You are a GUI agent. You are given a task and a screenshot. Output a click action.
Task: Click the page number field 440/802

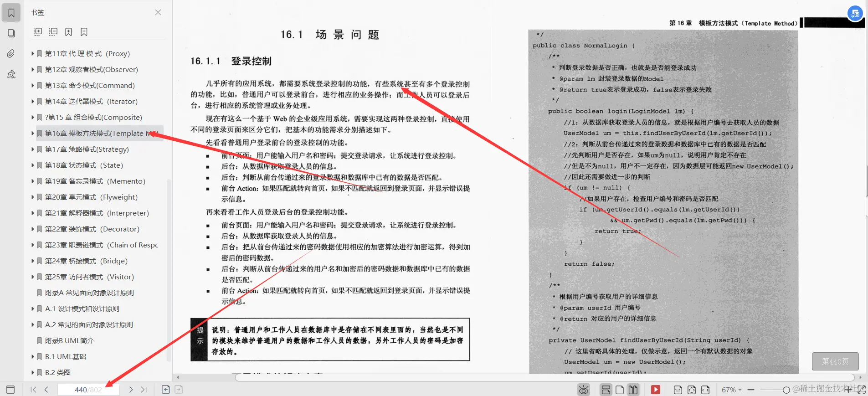coord(88,390)
